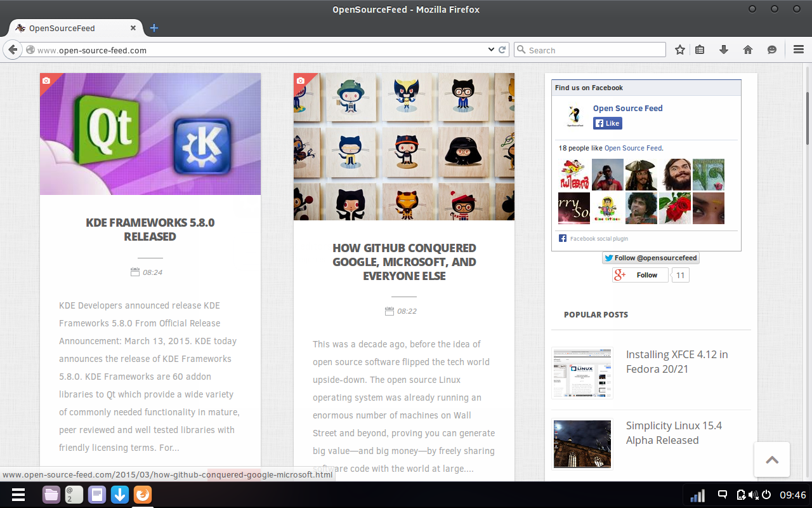Image resolution: width=812 pixels, height=508 pixels.
Task: Bookmark this page with the star icon
Action: tap(680, 50)
